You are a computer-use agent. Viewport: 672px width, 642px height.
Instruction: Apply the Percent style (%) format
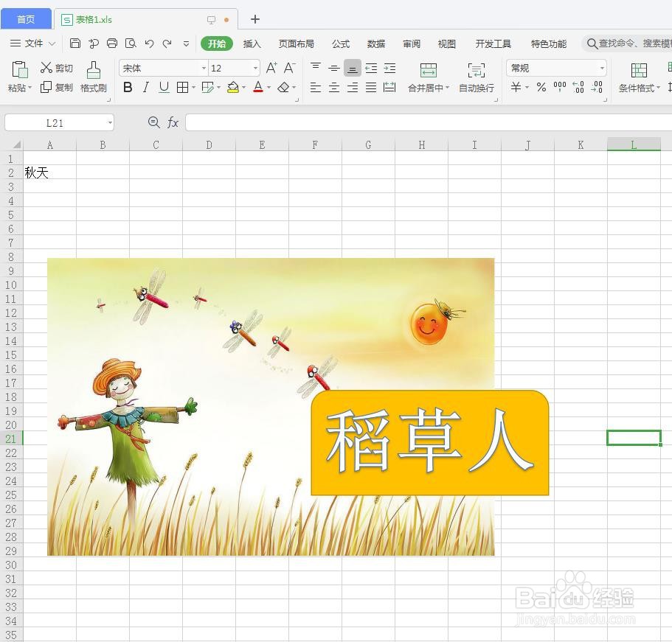tap(541, 88)
